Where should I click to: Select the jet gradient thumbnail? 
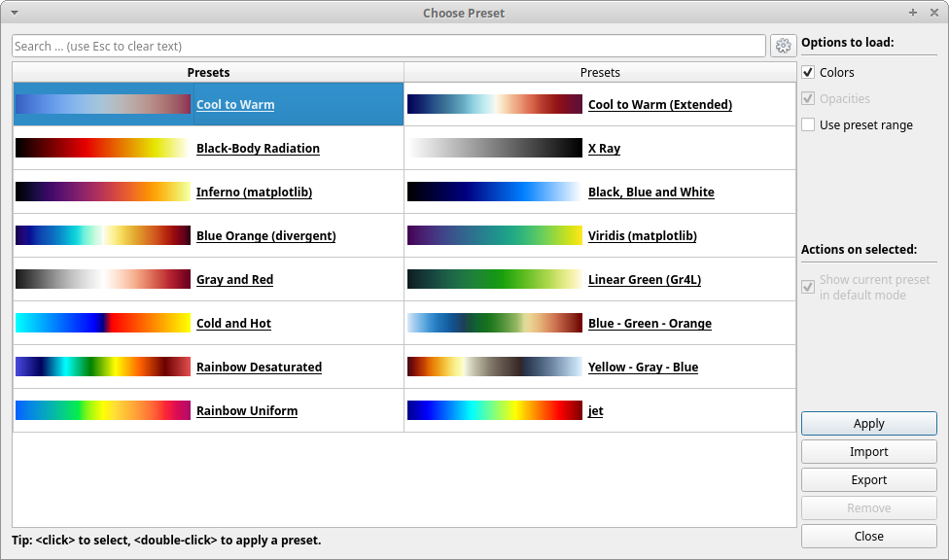pos(495,410)
